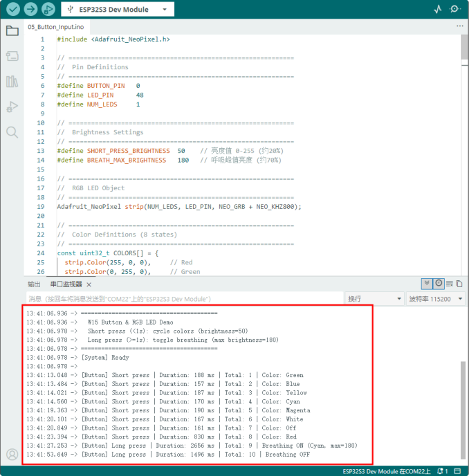Click SHORT_PRESS_BRIGHTNESS in the code
This screenshot has width=469, height=476.
click(129, 151)
